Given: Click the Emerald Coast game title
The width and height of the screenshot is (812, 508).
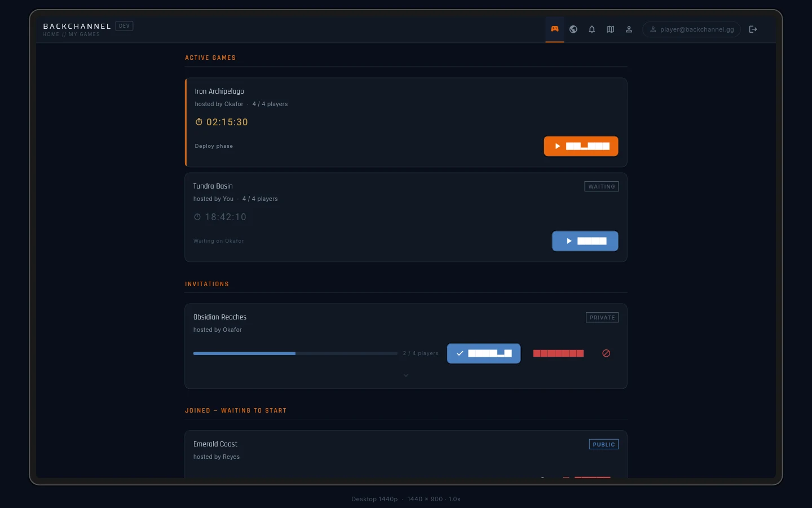Looking at the screenshot, I should click(215, 444).
